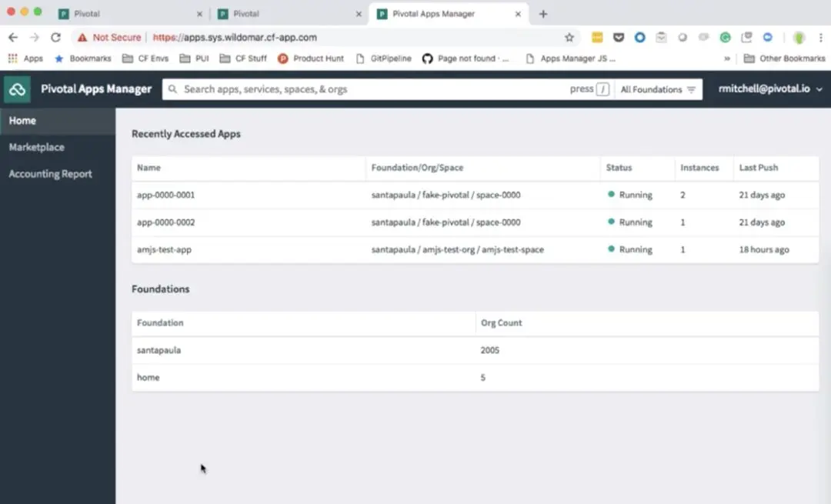Open the Apps grid shortcut in bookmarks bar
The width and height of the screenshot is (831, 504).
(x=25, y=58)
